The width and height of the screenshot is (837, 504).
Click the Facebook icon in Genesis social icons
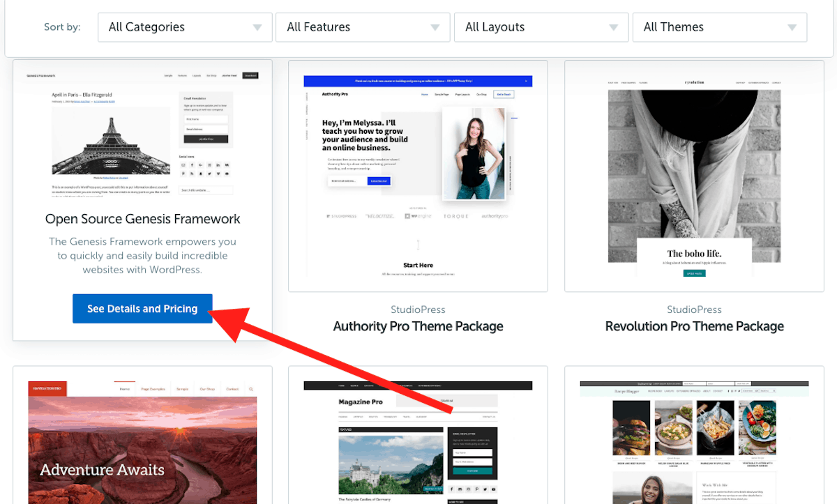[x=192, y=165]
